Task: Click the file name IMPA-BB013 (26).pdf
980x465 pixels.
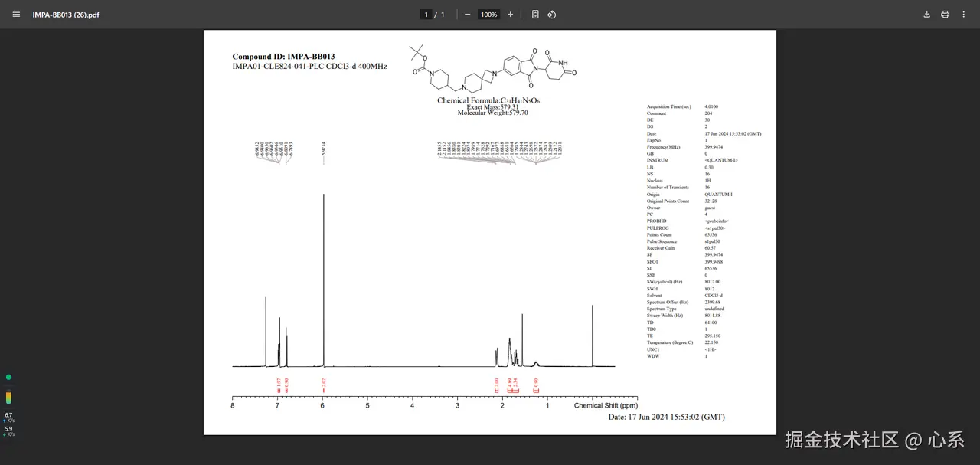Action: tap(65, 15)
